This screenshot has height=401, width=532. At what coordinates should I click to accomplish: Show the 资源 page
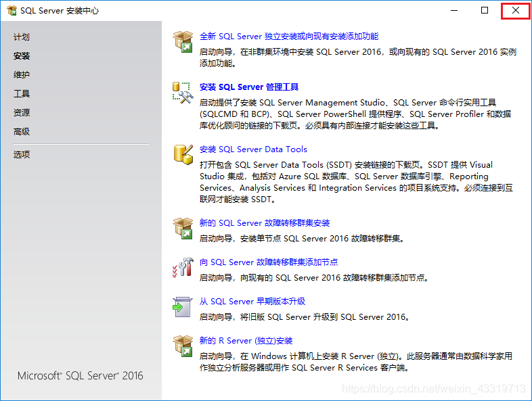point(22,112)
